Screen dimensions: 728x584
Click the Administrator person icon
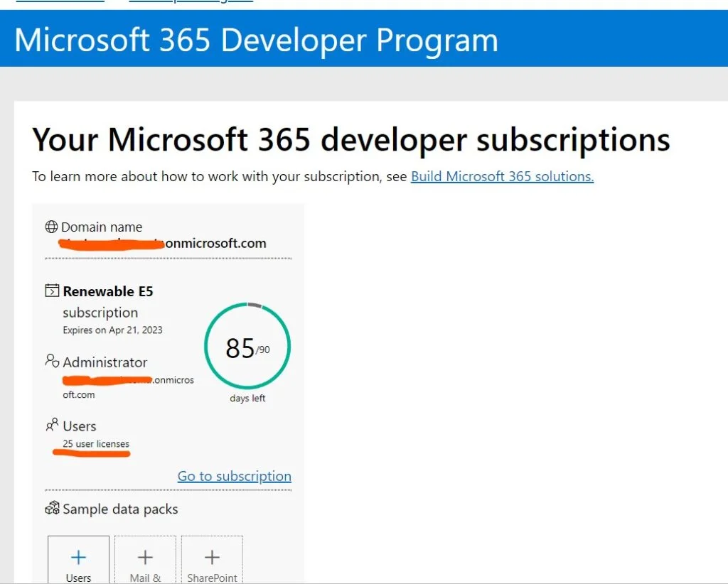click(x=52, y=361)
